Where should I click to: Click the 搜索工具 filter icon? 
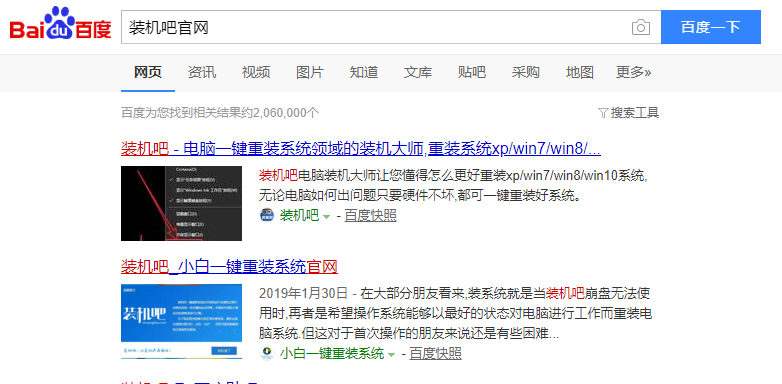(602, 113)
